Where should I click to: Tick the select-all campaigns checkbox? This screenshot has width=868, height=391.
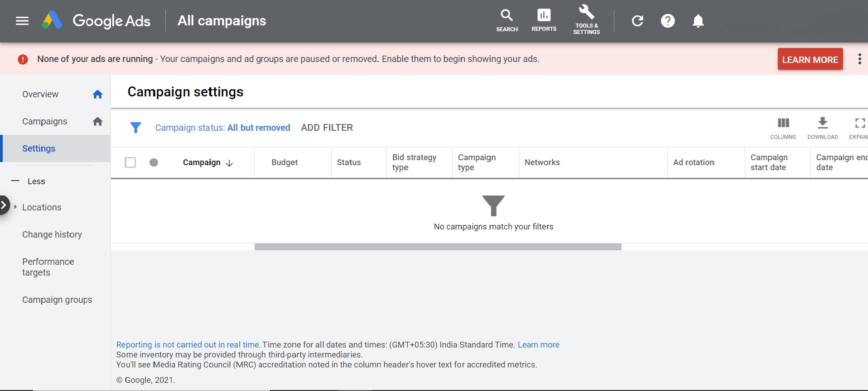(x=130, y=162)
